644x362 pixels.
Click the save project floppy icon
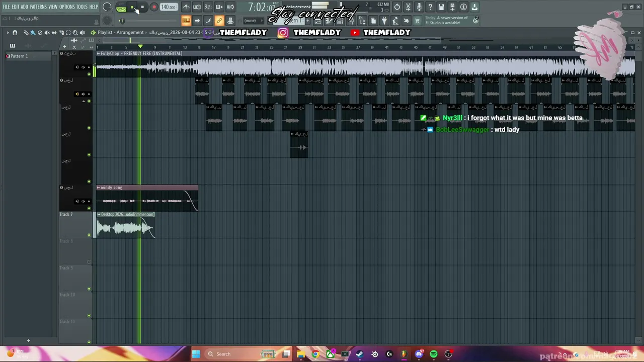pos(441,7)
